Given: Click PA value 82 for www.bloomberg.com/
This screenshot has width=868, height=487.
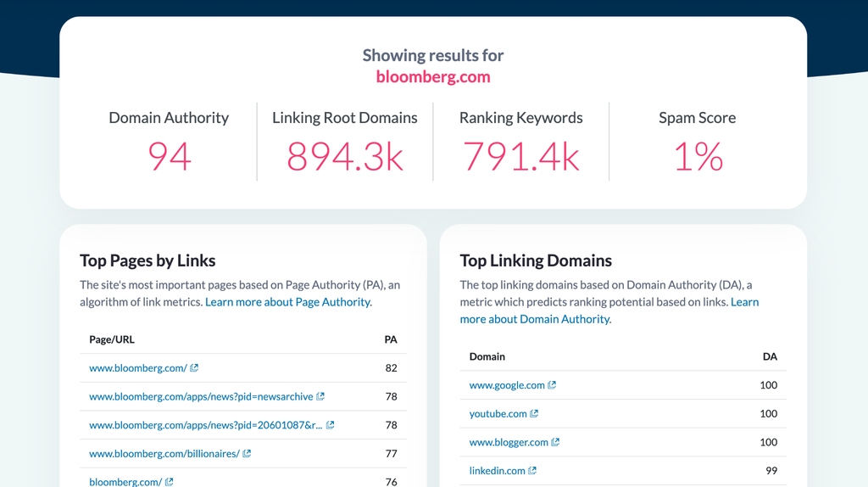Looking at the screenshot, I should click(392, 368).
